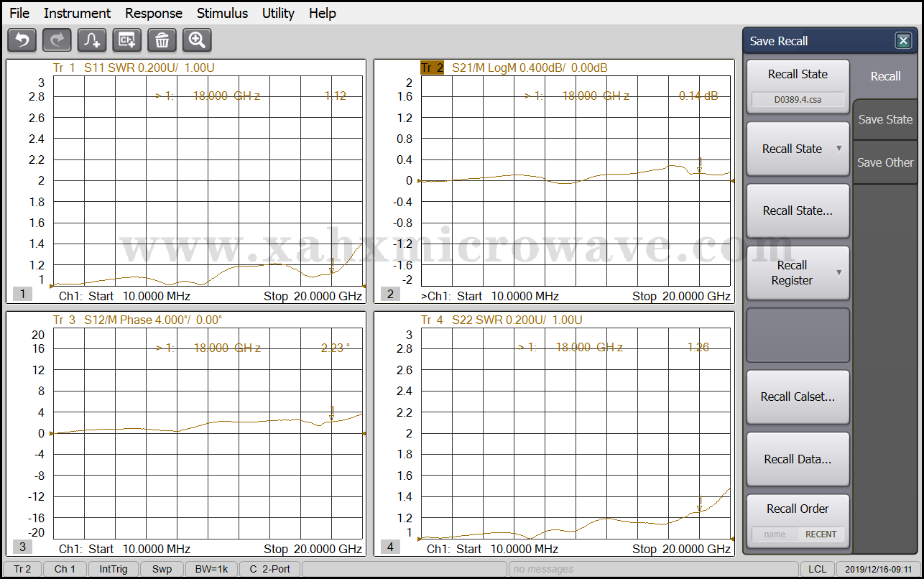Click window 2 Start 10.0000 MHz label
924x579 pixels.
[507, 296]
